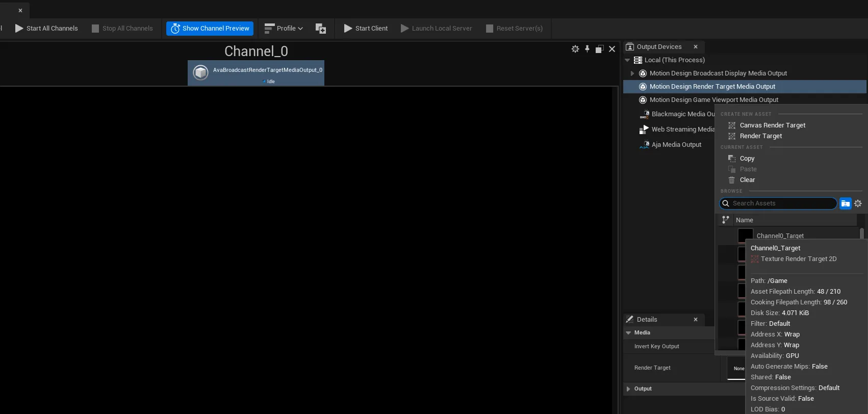Click Stop All Channels button
The width and height of the screenshot is (868, 414).
(x=122, y=29)
